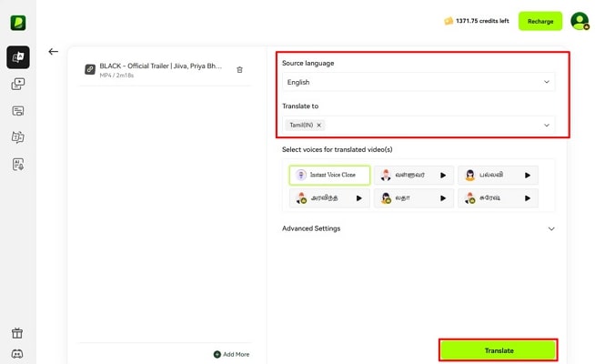Select the லதா voice card

414,198
